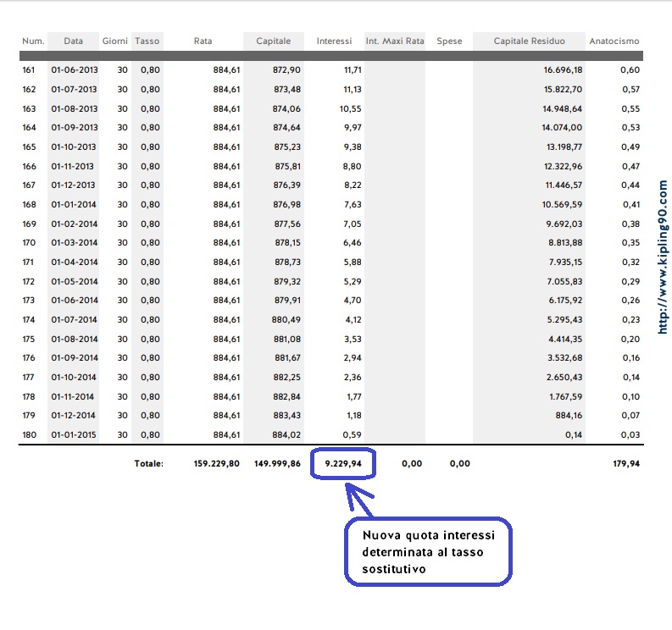Click the Capitale Residuo column header
This screenshot has width=672, height=630.
(x=529, y=41)
